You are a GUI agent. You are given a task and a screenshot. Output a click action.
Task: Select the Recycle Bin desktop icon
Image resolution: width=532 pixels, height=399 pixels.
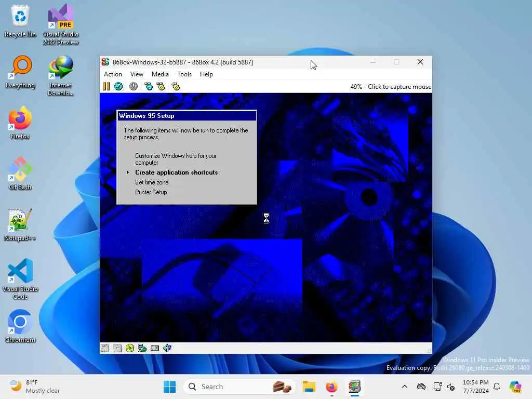point(20,21)
